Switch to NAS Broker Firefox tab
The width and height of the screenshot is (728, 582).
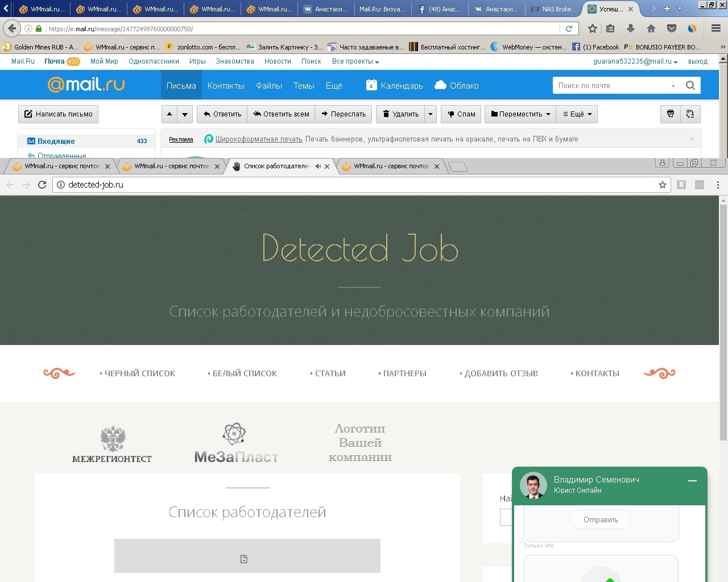(x=553, y=9)
